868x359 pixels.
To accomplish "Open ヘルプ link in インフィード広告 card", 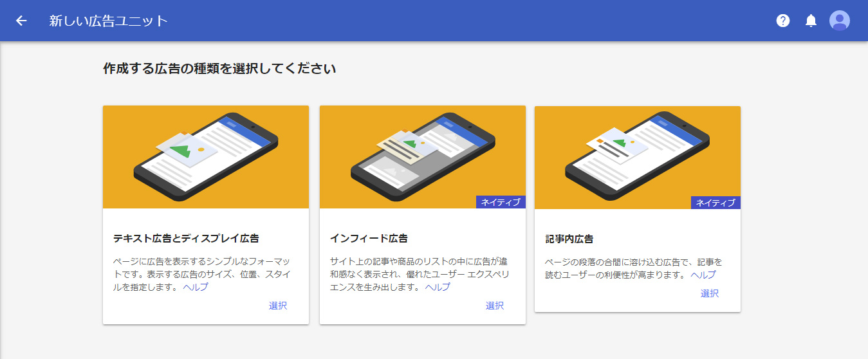I will 438,287.
